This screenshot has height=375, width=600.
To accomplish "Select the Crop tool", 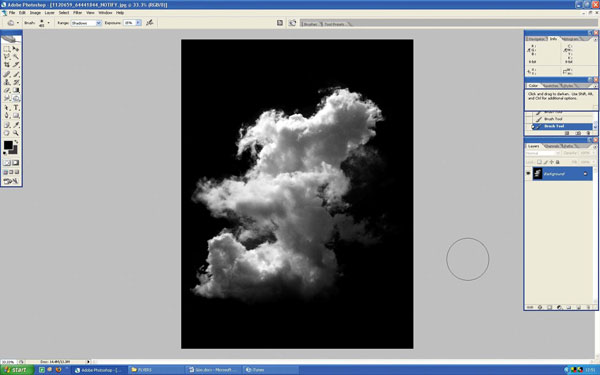I will (x=7, y=65).
